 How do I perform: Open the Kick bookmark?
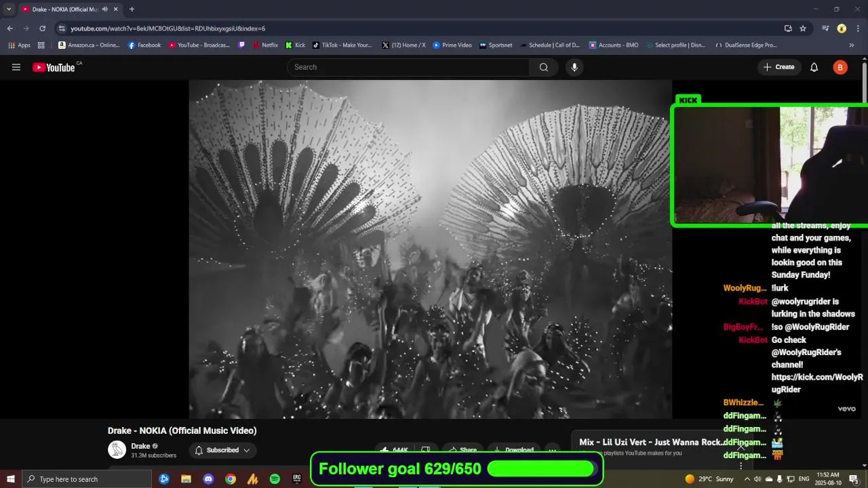295,45
